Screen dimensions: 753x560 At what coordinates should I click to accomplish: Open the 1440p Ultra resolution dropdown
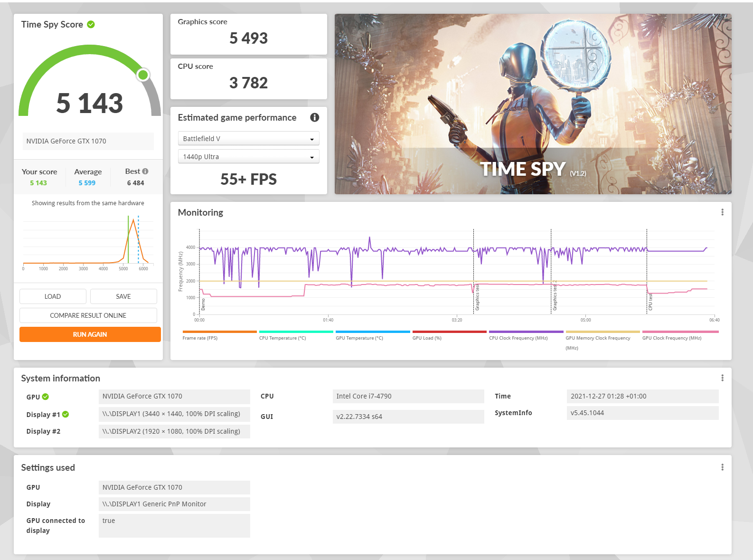[248, 156]
